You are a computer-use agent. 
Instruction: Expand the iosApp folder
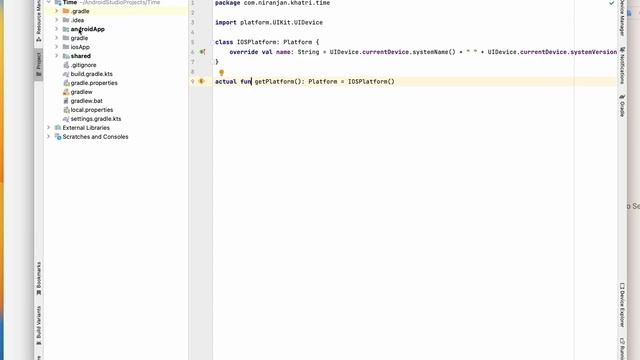[57, 47]
